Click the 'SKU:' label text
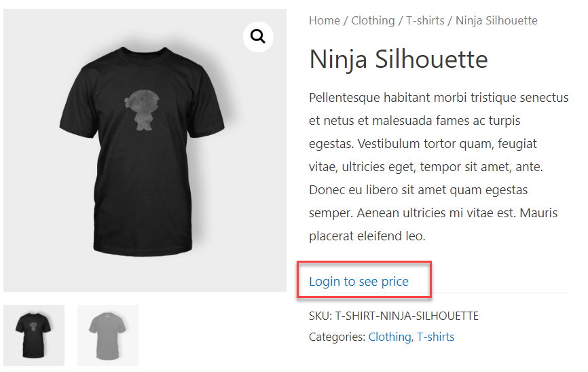Image resolution: width=588 pixels, height=372 pixels. tap(320, 316)
